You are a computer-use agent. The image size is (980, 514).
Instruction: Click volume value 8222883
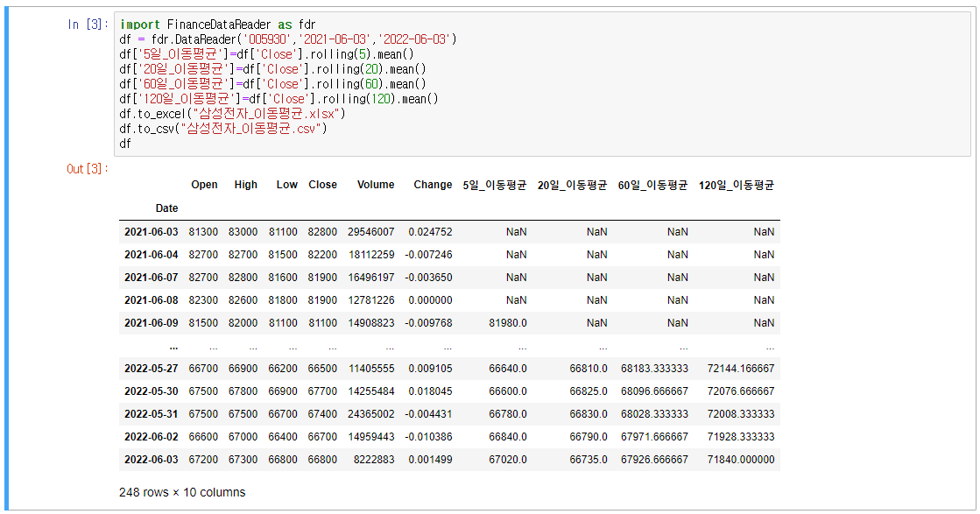tap(374, 460)
